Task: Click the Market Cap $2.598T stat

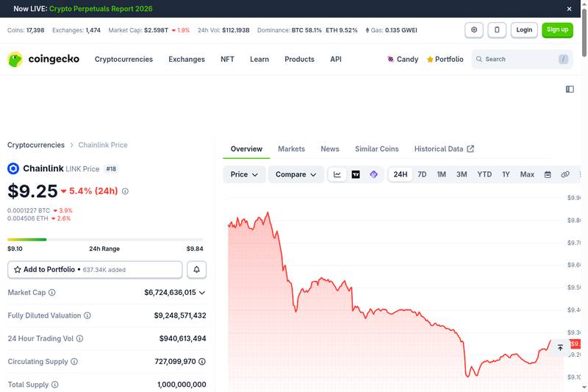Action: [x=149, y=30]
